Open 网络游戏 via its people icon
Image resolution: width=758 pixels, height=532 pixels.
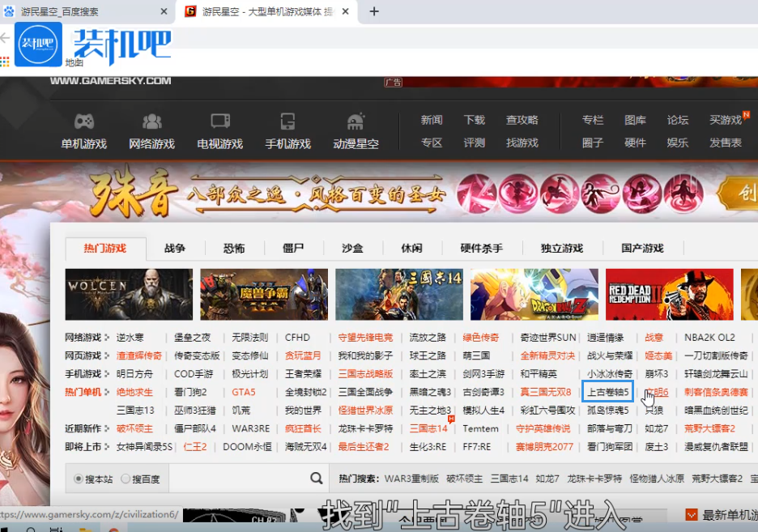(x=152, y=121)
